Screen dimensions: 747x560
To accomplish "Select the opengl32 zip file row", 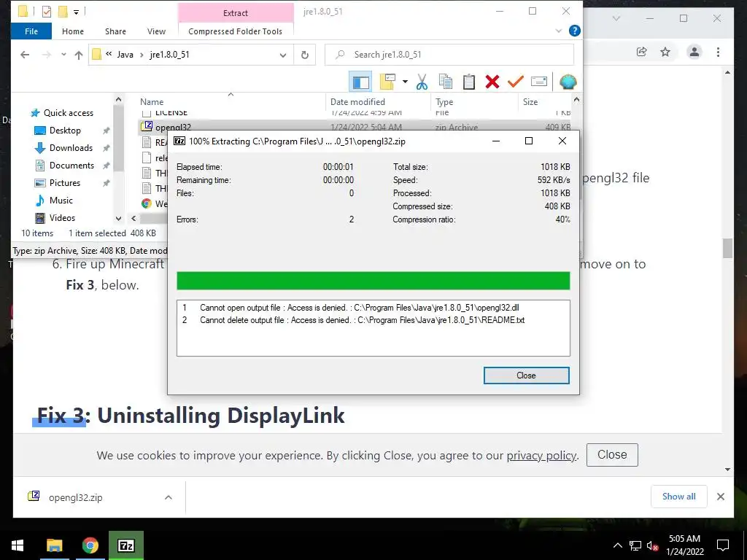I will [355, 125].
